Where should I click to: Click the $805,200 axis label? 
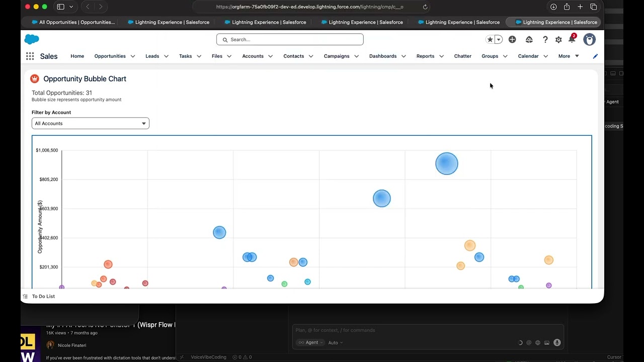[49, 179]
